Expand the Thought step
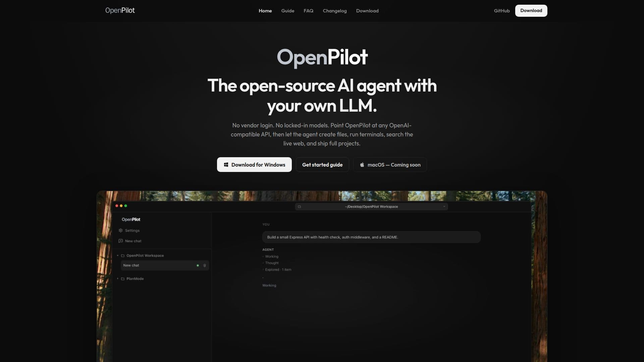 [270, 263]
